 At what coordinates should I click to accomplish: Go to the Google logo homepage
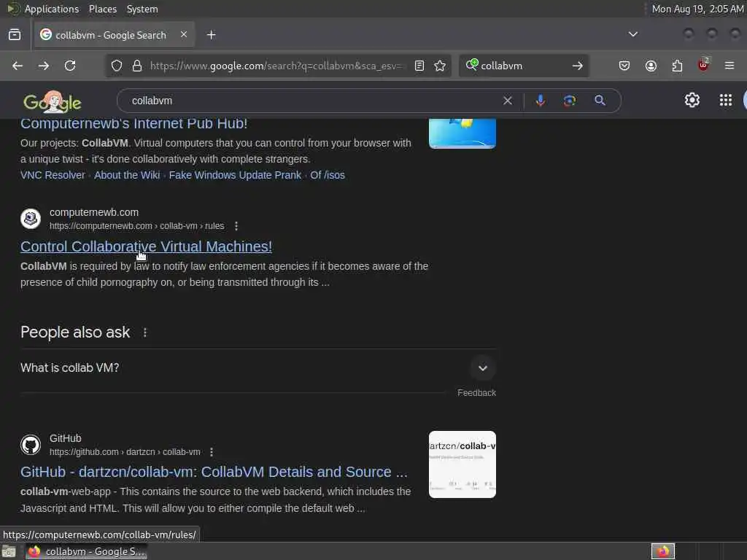53,101
